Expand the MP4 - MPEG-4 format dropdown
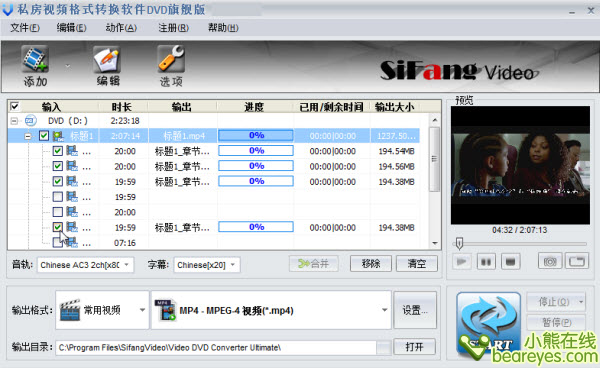Screen dimensions: 600x368 [x=271, y=310]
